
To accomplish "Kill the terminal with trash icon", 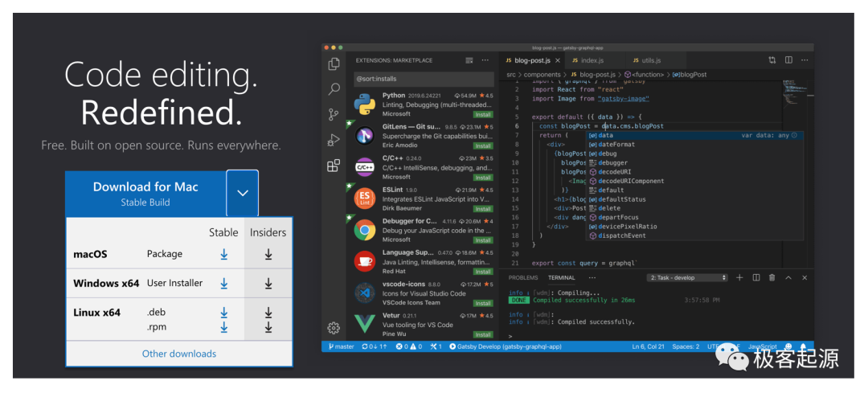I will coord(772,278).
